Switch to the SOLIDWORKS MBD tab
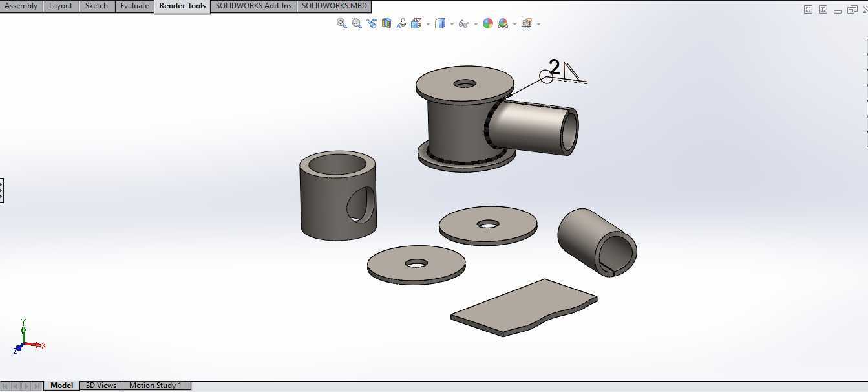 [334, 6]
